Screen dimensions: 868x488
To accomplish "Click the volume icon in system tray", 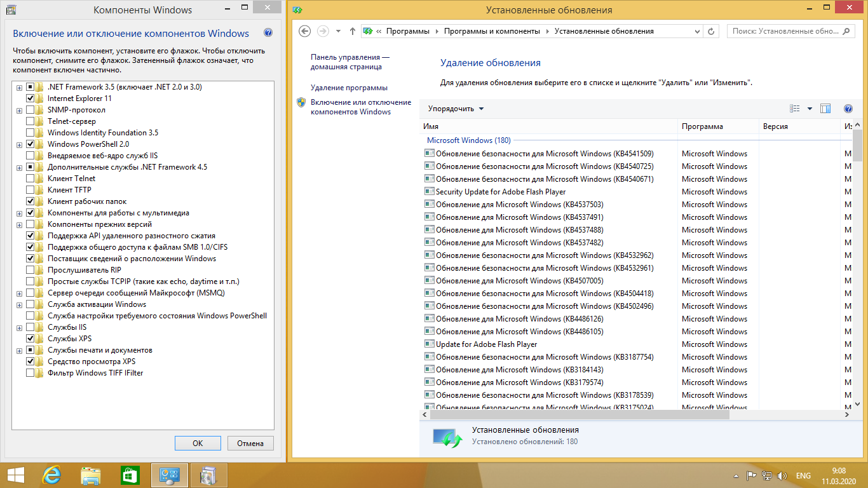I will [782, 476].
